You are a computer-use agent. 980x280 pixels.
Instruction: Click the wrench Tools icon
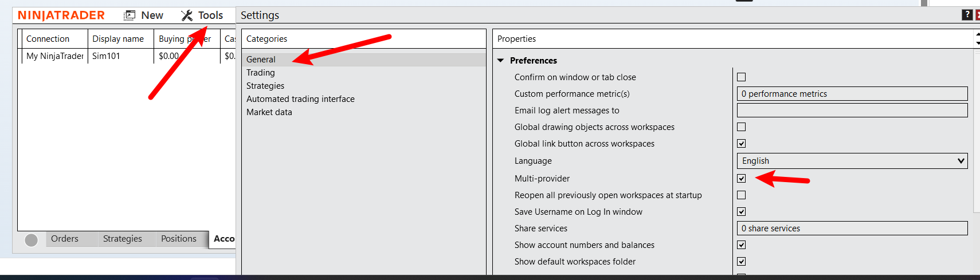(x=187, y=15)
